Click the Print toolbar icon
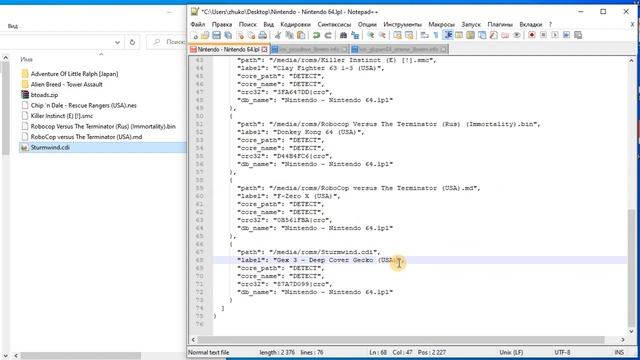 263,36
